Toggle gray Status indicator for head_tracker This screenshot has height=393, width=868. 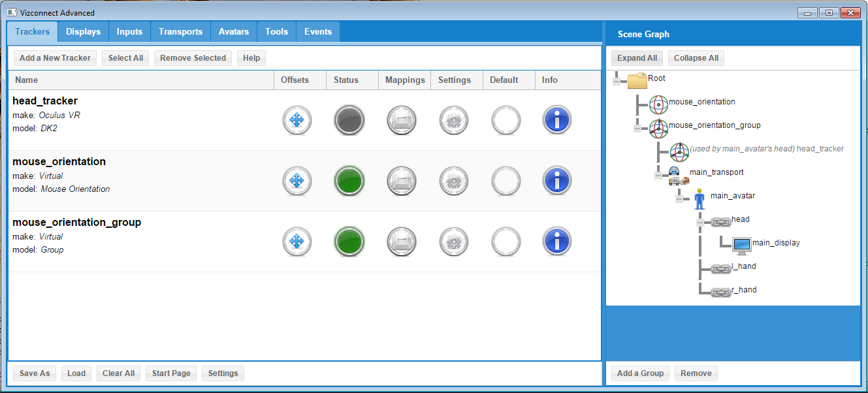[349, 120]
